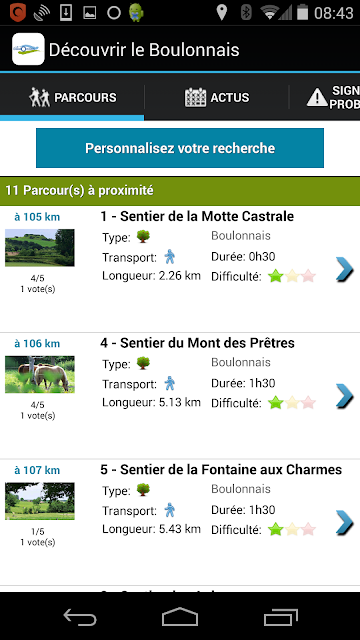Tap Personnalisez votre recherche button

[180, 148]
